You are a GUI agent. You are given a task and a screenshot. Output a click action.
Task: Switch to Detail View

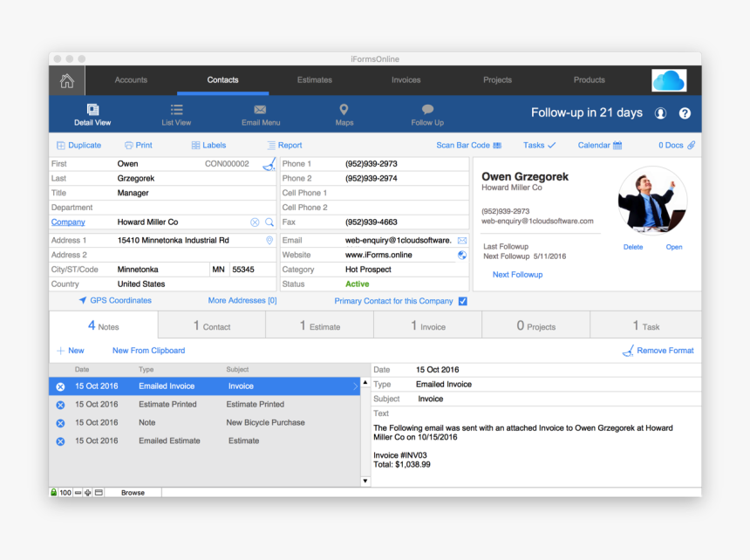click(x=92, y=115)
